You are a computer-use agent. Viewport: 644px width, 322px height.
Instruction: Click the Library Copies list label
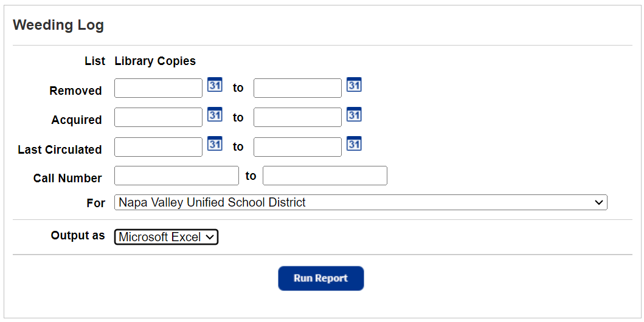click(155, 61)
